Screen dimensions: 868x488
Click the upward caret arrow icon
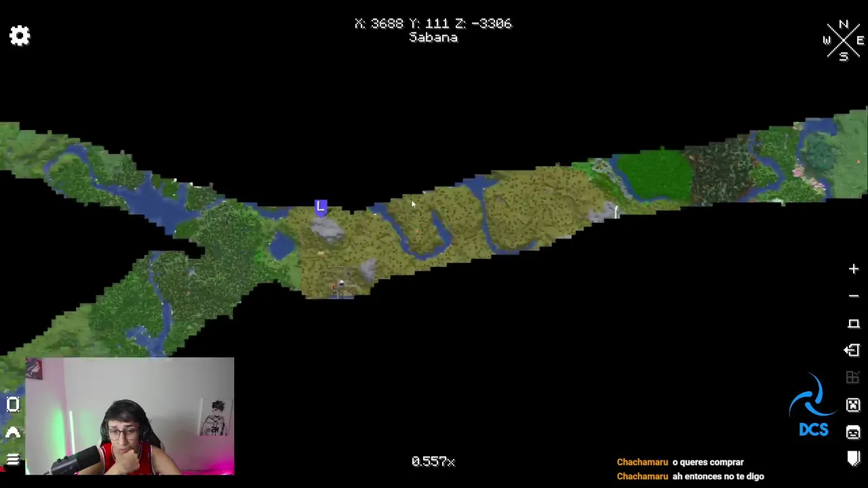tap(13, 432)
